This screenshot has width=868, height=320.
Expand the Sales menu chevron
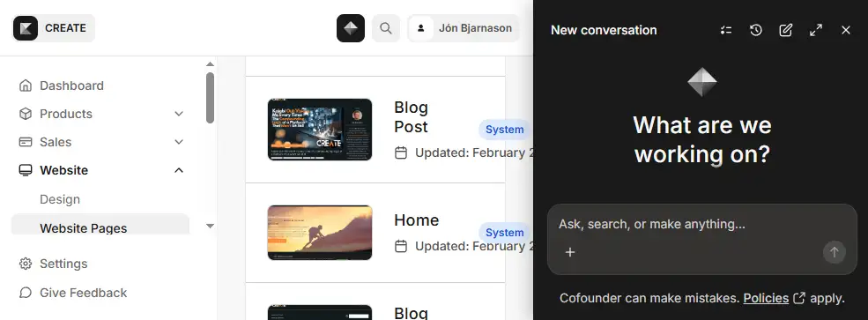point(179,142)
